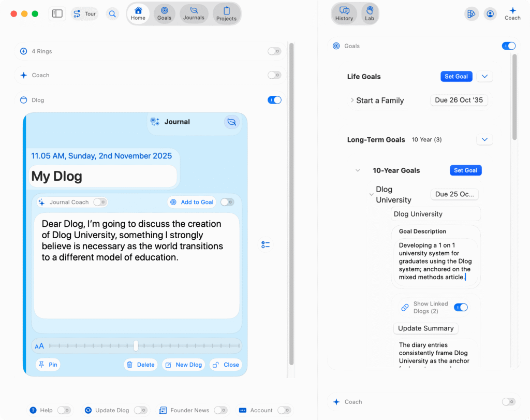The height and width of the screenshot is (420, 530).
Task: Open the Coach sparkle icon at top right
Action: 512,13
